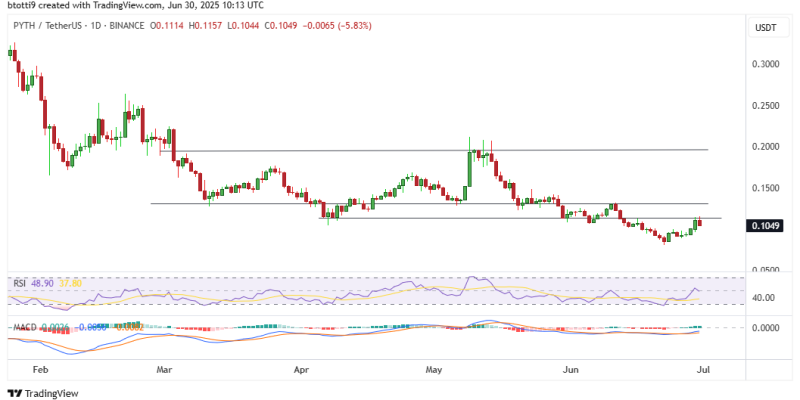The height and width of the screenshot is (400, 800).
Task: Click the chart attribution header text
Action: coord(136,7)
